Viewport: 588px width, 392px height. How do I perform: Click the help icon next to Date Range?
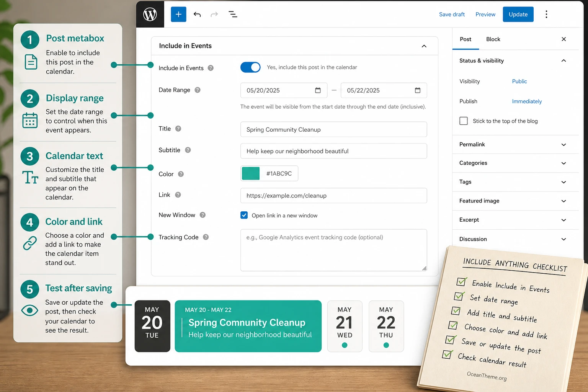tap(198, 90)
